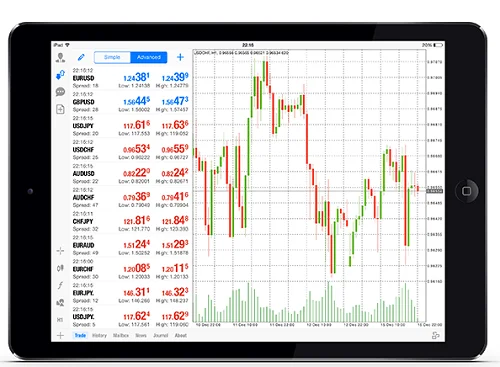Open chart objects shapes icon
Image resolution: width=500 pixels, height=367 pixels.
point(60,303)
